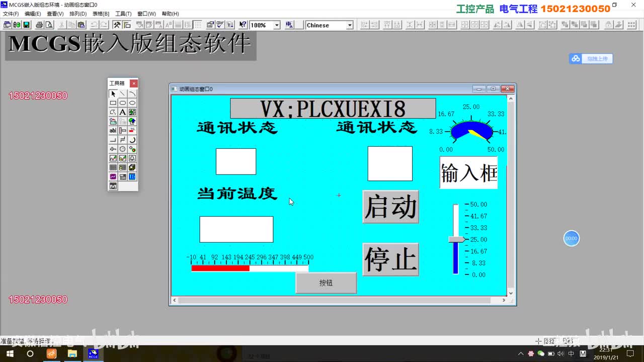This screenshot has width=644, height=362.
Task: Click the gray 按钮 button
Action: (326, 283)
